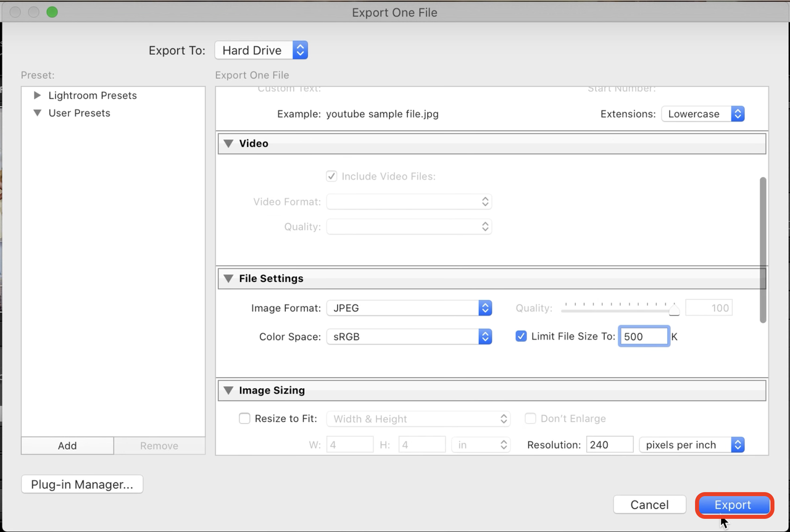Uncheck the Limit File Size To checkbox
This screenshot has height=532, width=790.
(x=521, y=337)
